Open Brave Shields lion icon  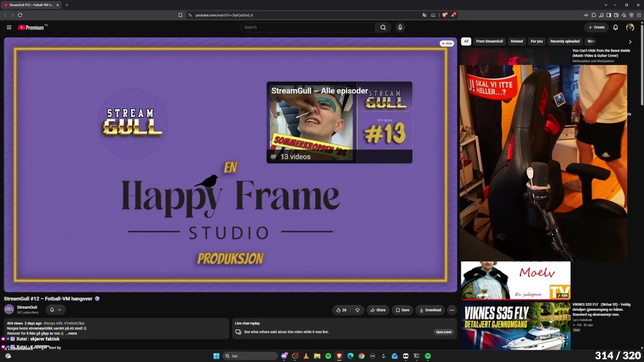click(444, 15)
